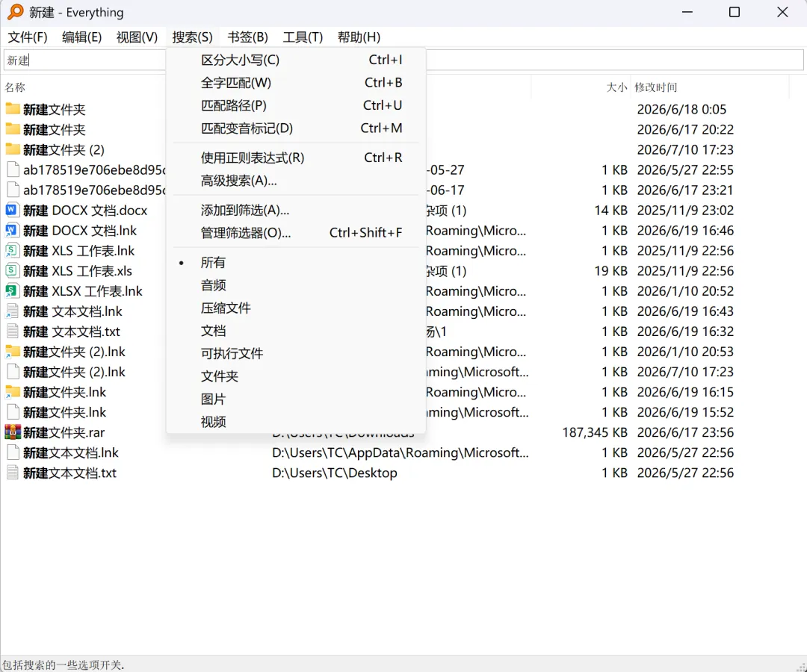Select the 图片 picture filter
Image resolution: width=807 pixels, height=672 pixels.
click(296, 399)
